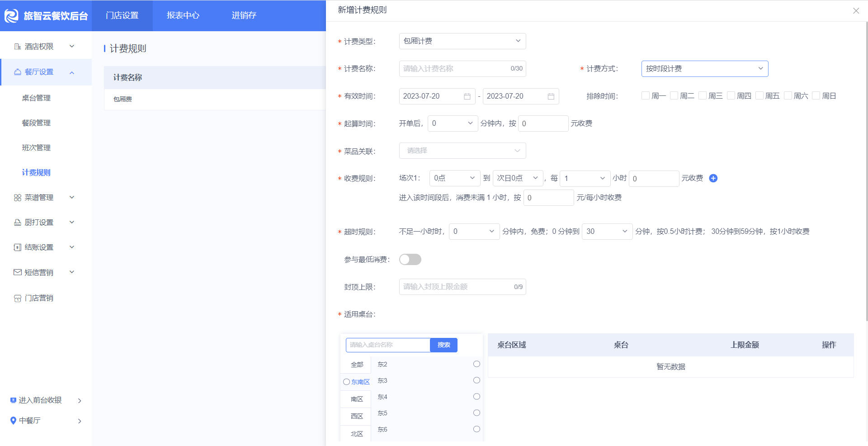Open the 计费类型 dropdown
This screenshot has width=868, height=446.
[462, 41]
